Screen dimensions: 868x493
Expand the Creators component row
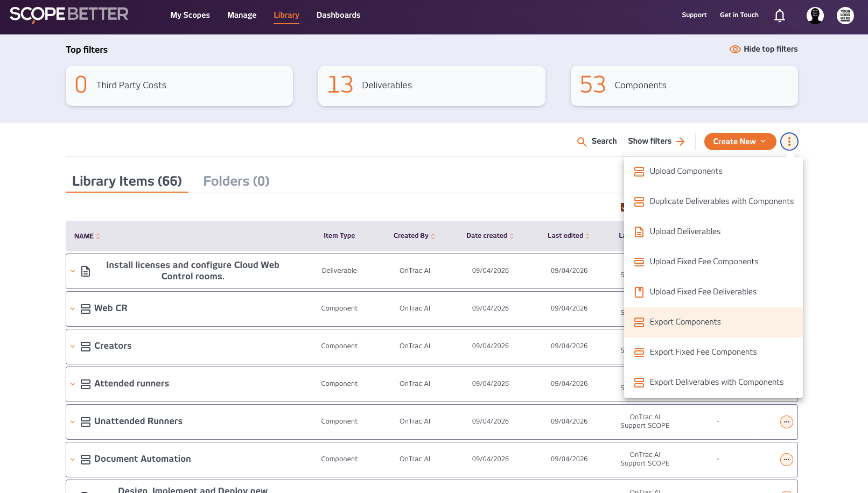(73, 347)
